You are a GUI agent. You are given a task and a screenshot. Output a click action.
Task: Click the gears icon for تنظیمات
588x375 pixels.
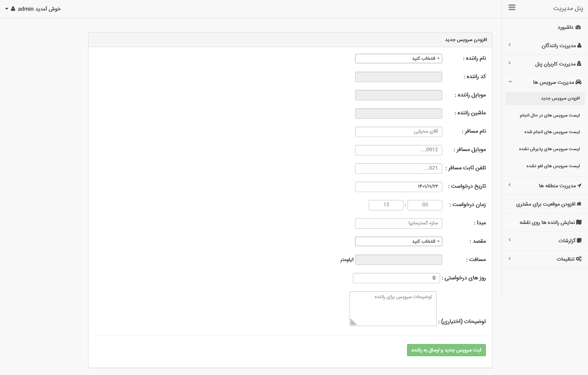coord(578,259)
